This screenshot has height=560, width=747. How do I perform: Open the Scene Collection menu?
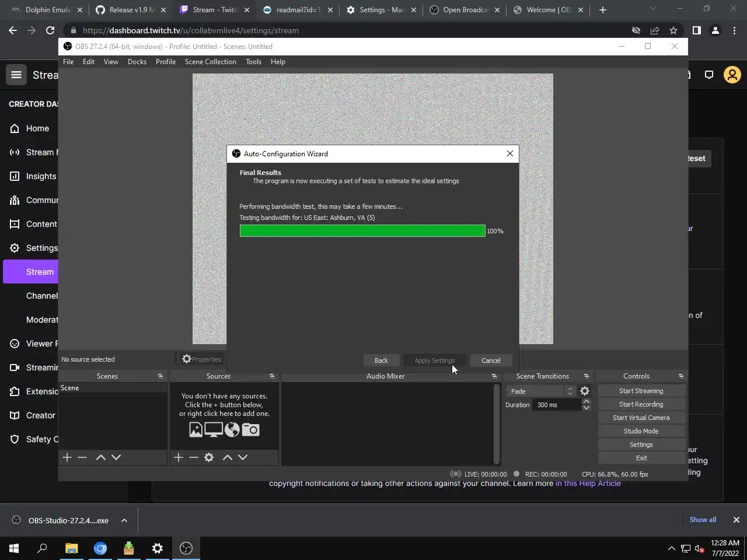(211, 62)
